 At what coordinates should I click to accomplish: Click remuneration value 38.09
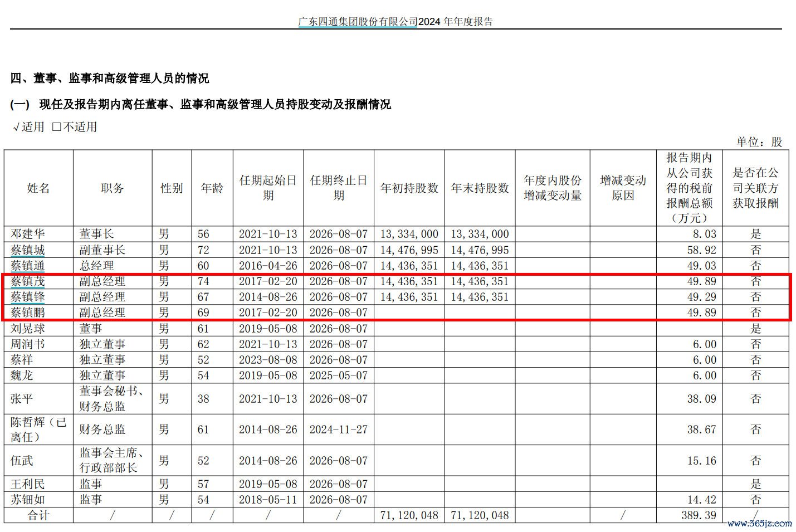coord(702,399)
